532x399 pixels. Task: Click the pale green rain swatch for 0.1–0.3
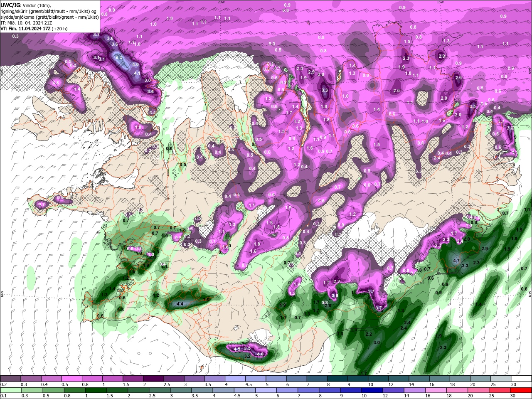pyautogui.click(x=10, y=390)
